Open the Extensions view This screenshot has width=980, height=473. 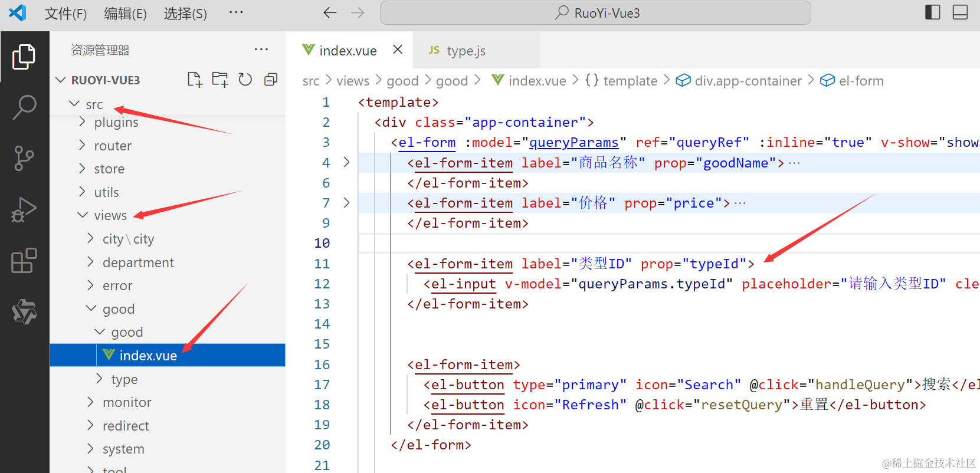coord(24,260)
